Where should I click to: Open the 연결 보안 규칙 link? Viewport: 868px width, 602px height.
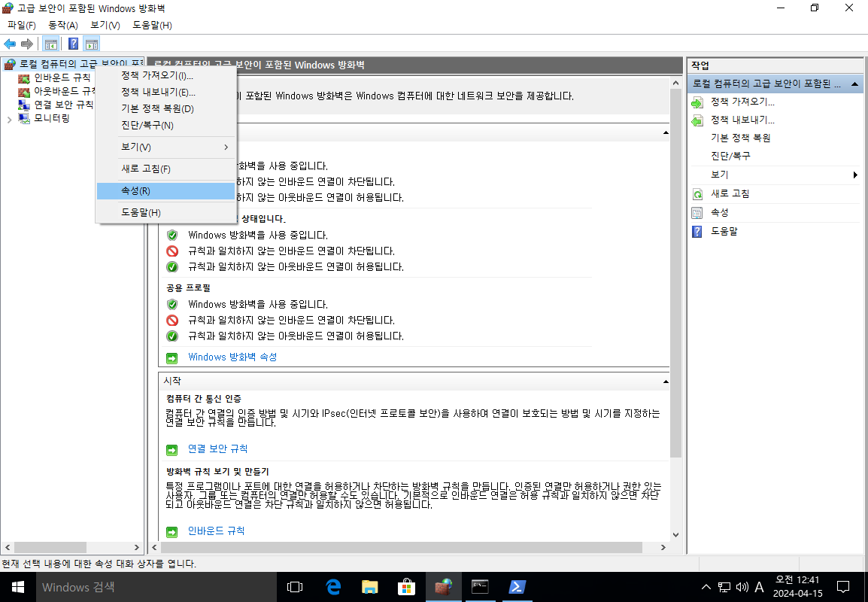tap(217, 448)
